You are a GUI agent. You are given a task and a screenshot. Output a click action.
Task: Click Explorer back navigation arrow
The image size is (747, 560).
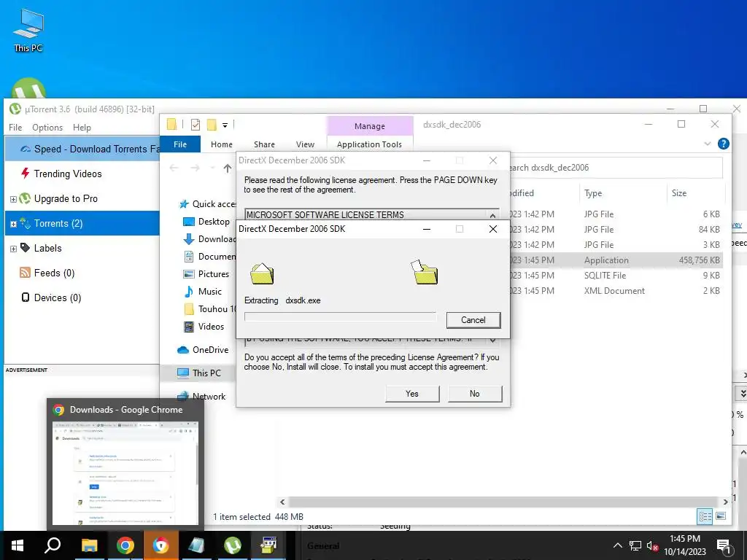(x=174, y=168)
